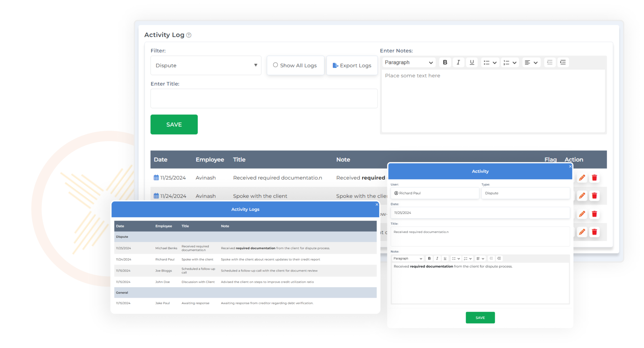The height and width of the screenshot is (348, 644).
Task: Click the Activity Log help icon
Action: coord(189,35)
